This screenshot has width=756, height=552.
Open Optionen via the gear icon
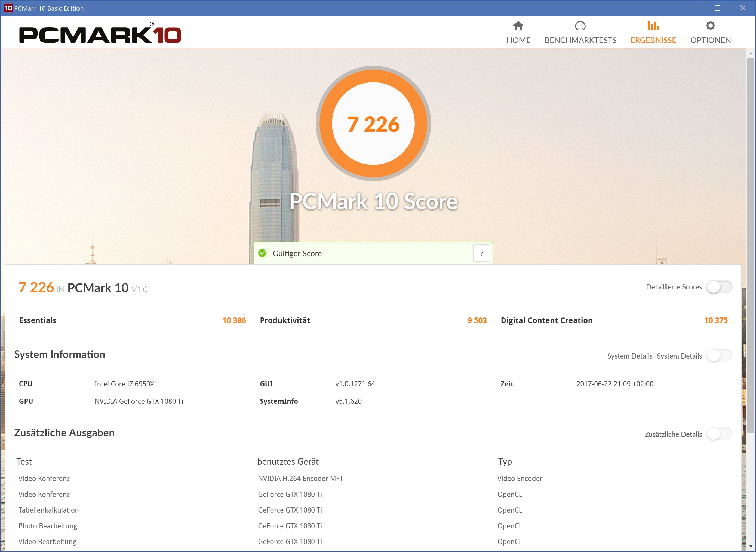pos(710,26)
